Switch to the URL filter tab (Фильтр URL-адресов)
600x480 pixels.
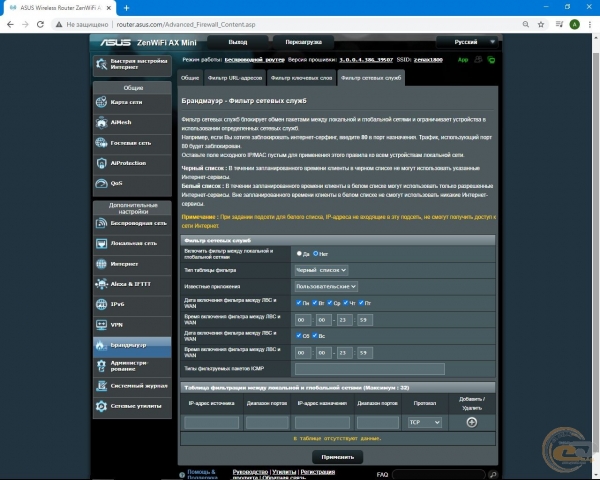235,78
